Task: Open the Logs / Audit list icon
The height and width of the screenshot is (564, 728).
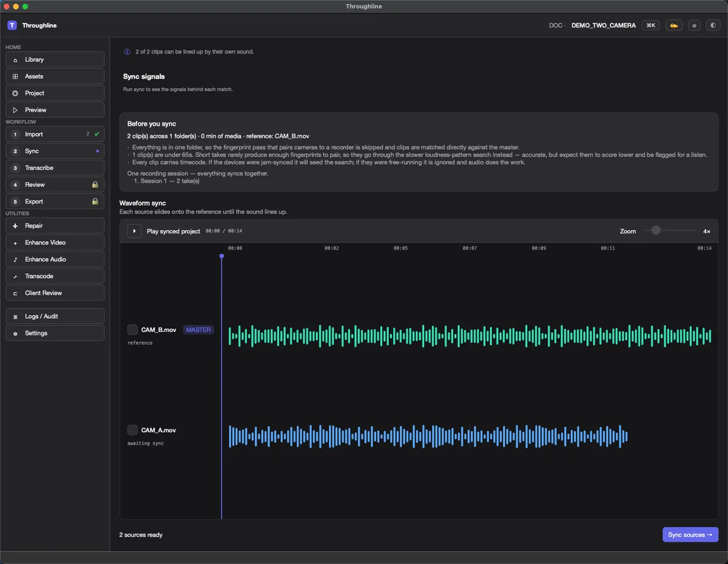Action: [x=15, y=316]
